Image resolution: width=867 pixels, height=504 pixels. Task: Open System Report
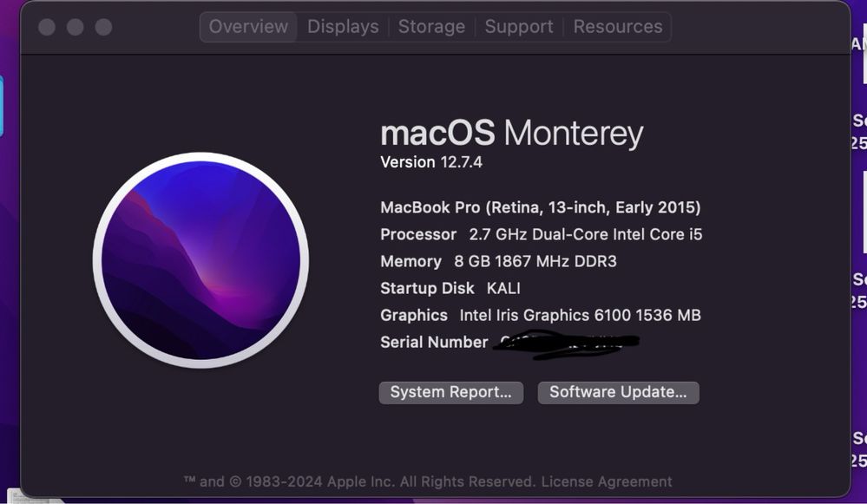coord(450,392)
